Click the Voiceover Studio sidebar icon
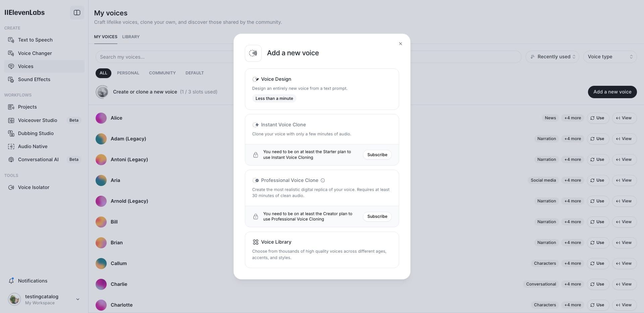The width and height of the screenshot is (644, 313). point(11,120)
